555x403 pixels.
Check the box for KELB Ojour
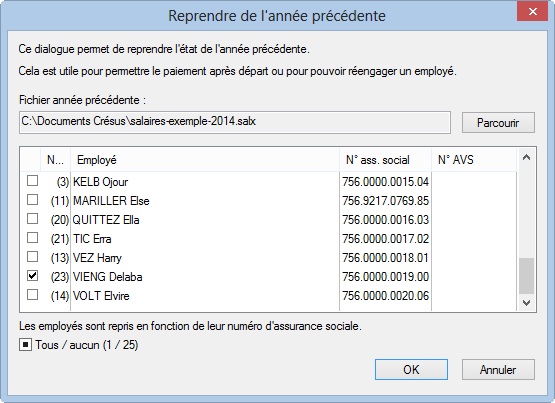click(33, 181)
